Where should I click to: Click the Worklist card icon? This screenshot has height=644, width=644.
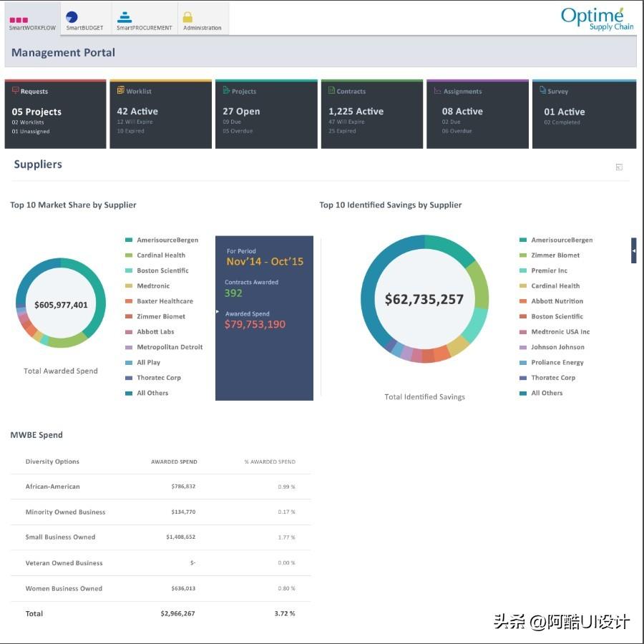(x=121, y=91)
